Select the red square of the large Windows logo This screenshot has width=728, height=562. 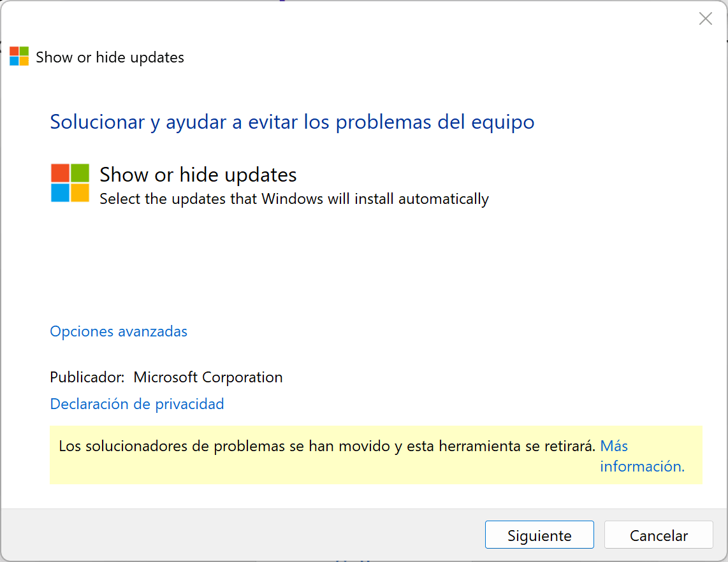59,173
